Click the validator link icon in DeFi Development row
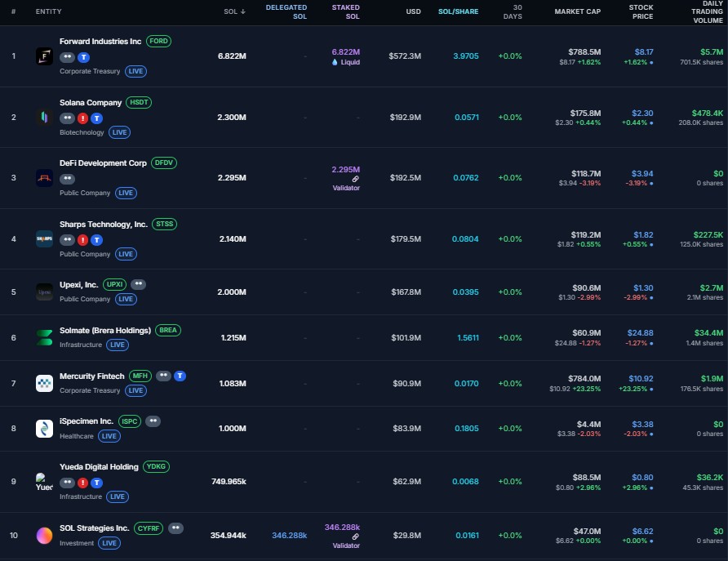 pos(355,179)
